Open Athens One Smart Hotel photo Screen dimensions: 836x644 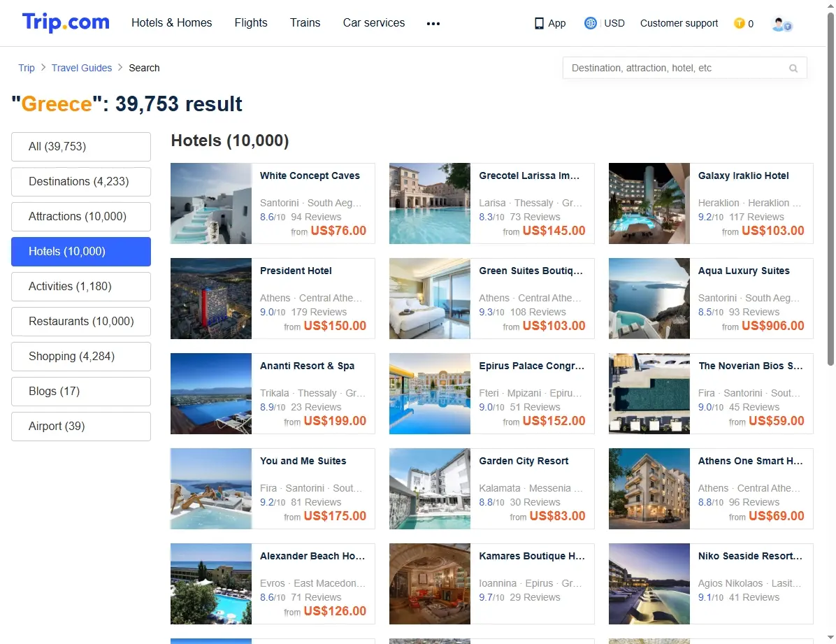[x=649, y=489]
